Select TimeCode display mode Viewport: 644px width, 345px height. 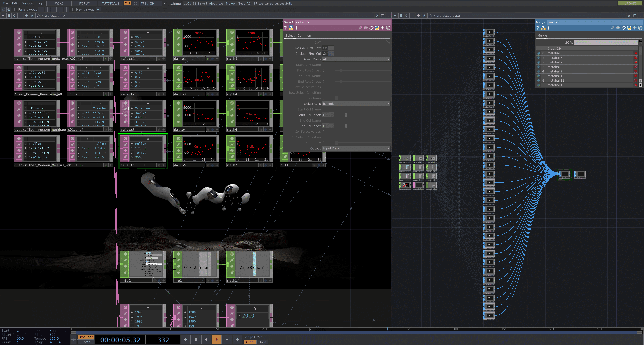point(85,337)
